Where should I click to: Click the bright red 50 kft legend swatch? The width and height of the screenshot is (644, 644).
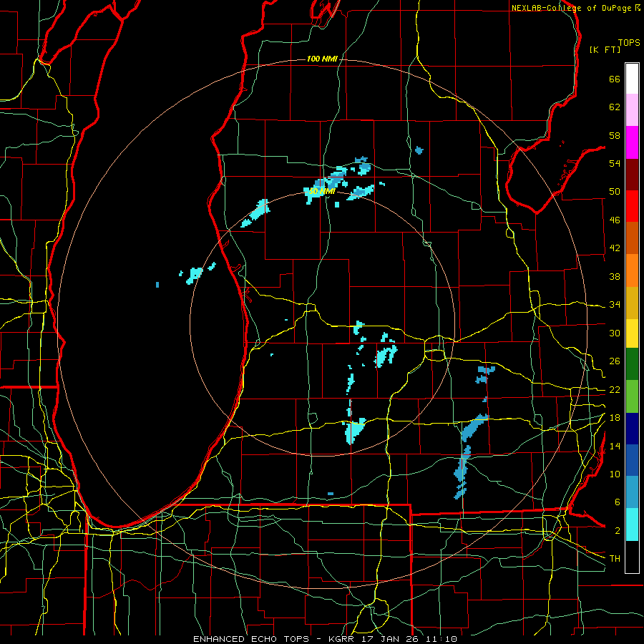point(632,206)
